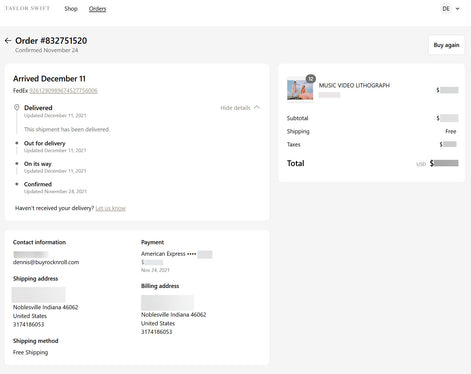Image resolution: width=471 pixels, height=374 pixels.
Task: Click the quantity badge on the lithograph image
Action: (x=311, y=79)
